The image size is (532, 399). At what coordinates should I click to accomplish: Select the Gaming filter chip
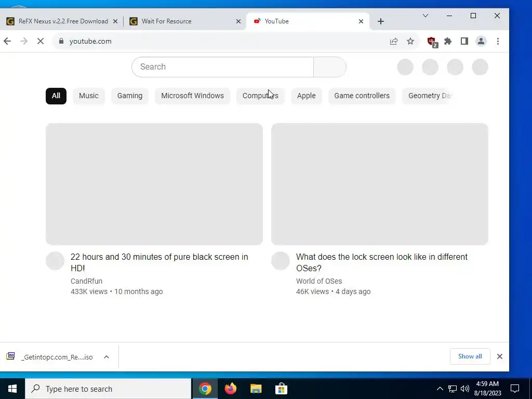click(x=130, y=96)
